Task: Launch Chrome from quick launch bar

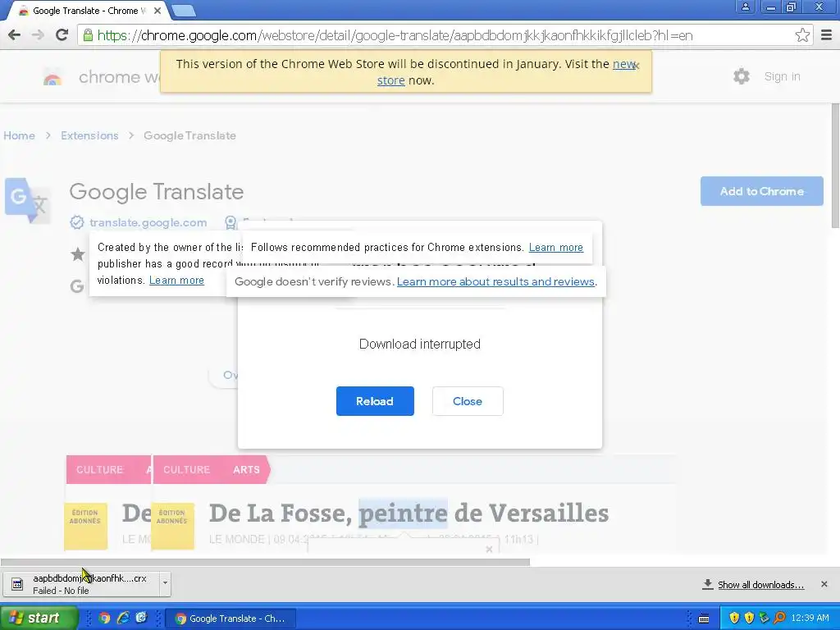Action: point(104,619)
